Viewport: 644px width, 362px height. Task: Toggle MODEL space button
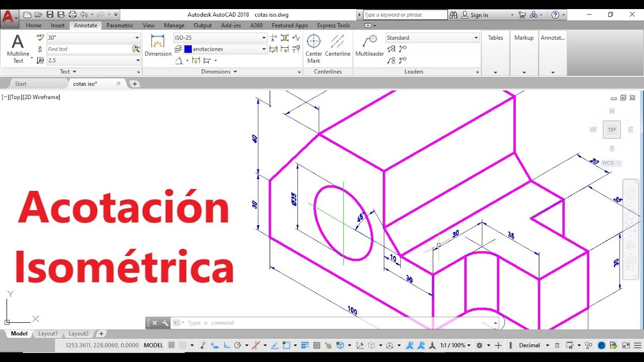pos(153,345)
